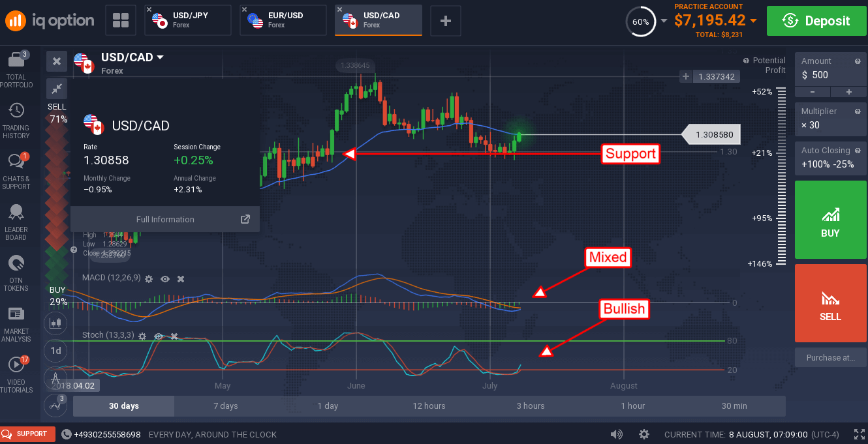Click the current price tag 1.308580
The height and width of the screenshot is (444, 868).
coord(711,135)
